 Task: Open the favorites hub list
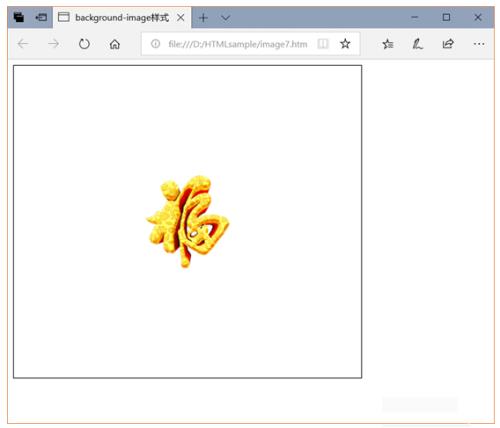pos(388,44)
